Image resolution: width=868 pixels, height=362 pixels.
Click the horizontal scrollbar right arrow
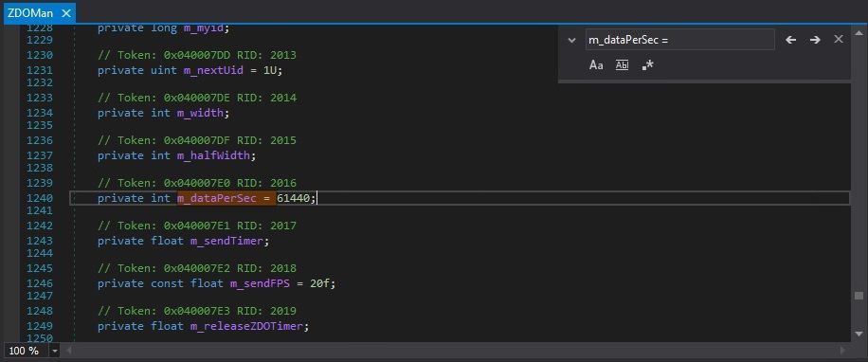click(842, 351)
